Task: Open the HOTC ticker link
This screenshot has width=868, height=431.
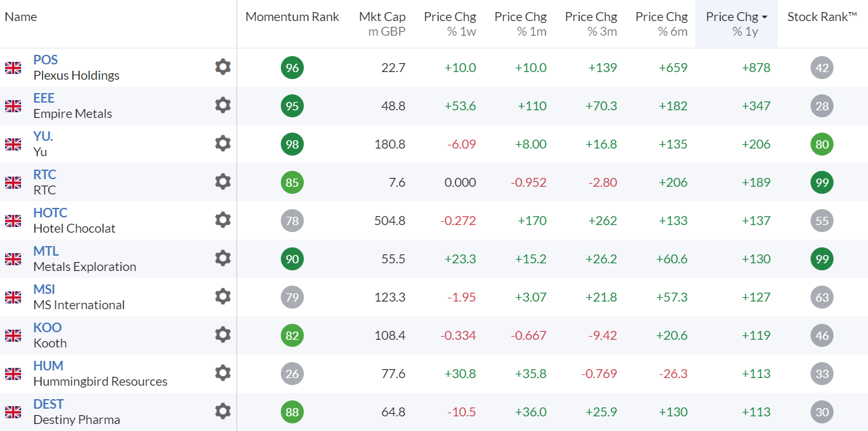Action: [x=50, y=213]
